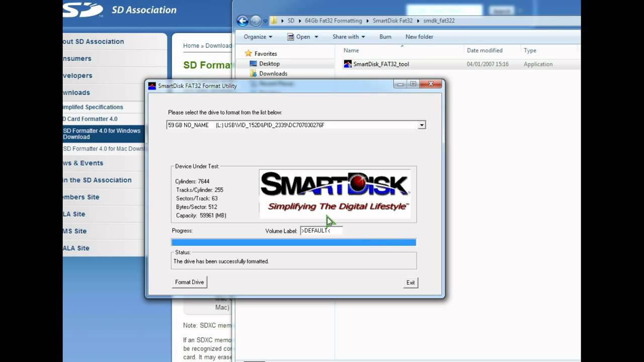This screenshot has height=362, width=644.
Task: Minimize the SmartDisk FAT32 Format Utility window
Action: [400, 84]
